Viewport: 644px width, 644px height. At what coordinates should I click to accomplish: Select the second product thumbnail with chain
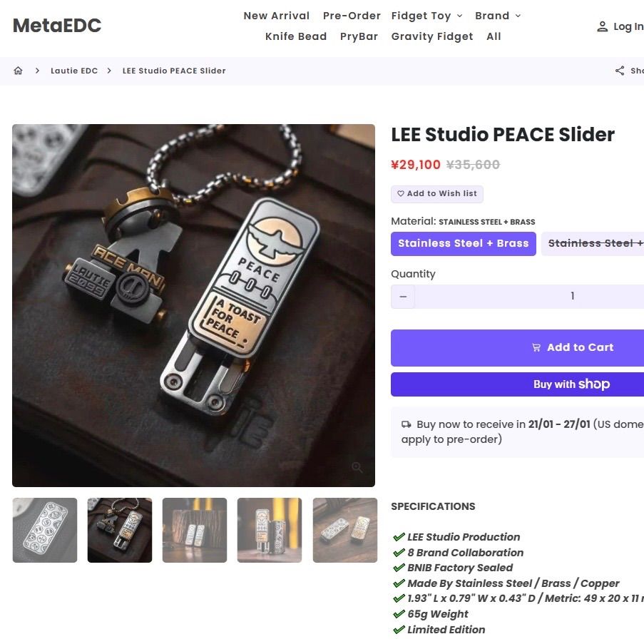119,530
